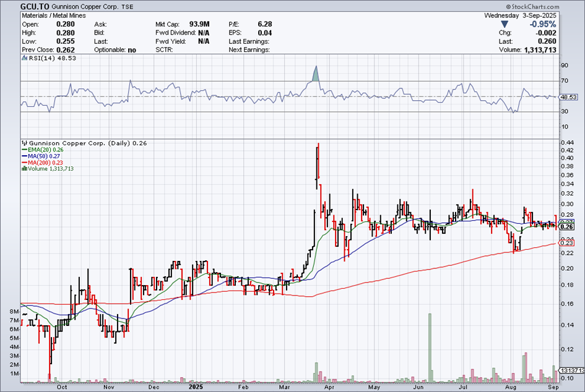Click the down-arrow triangle beside -0.95%
Image resolution: width=585 pixels, height=392 pixels.
(x=505, y=25)
